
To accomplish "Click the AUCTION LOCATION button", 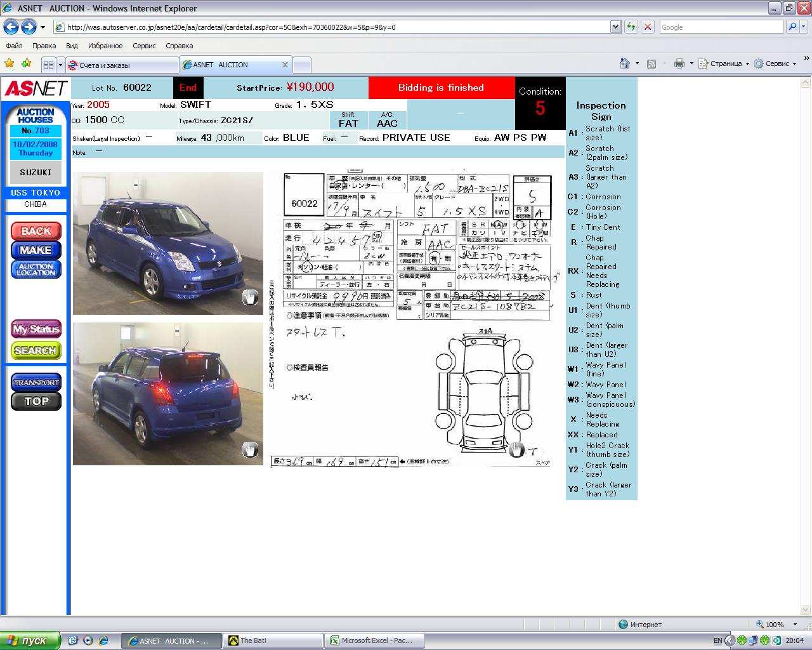I will click(x=36, y=269).
